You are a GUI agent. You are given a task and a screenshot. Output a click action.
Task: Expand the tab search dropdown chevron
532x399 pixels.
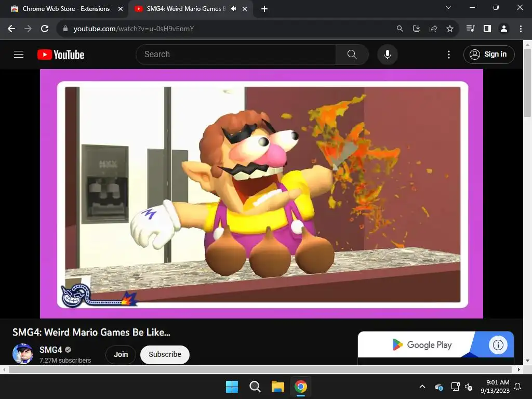coord(448,7)
